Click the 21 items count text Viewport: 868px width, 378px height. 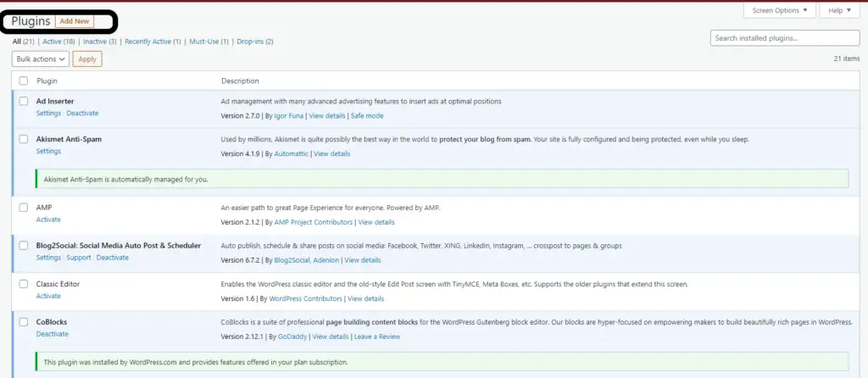click(x=847, y=58)
